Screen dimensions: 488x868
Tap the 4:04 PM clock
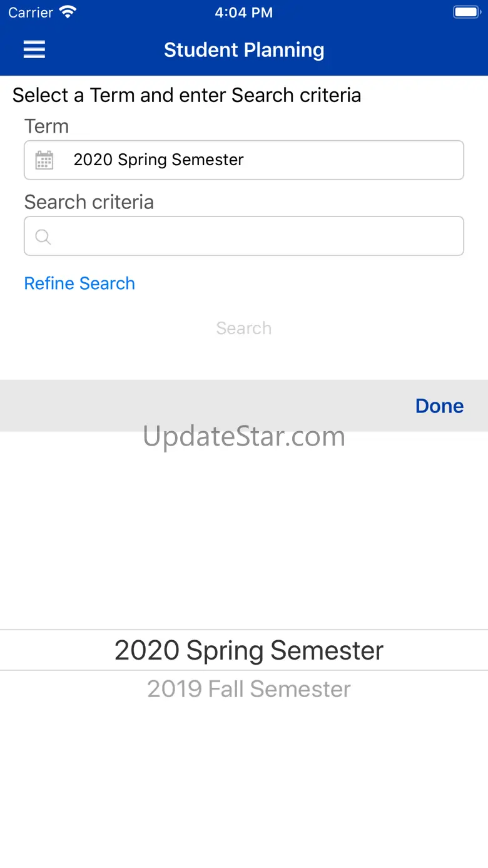(244, 13)
